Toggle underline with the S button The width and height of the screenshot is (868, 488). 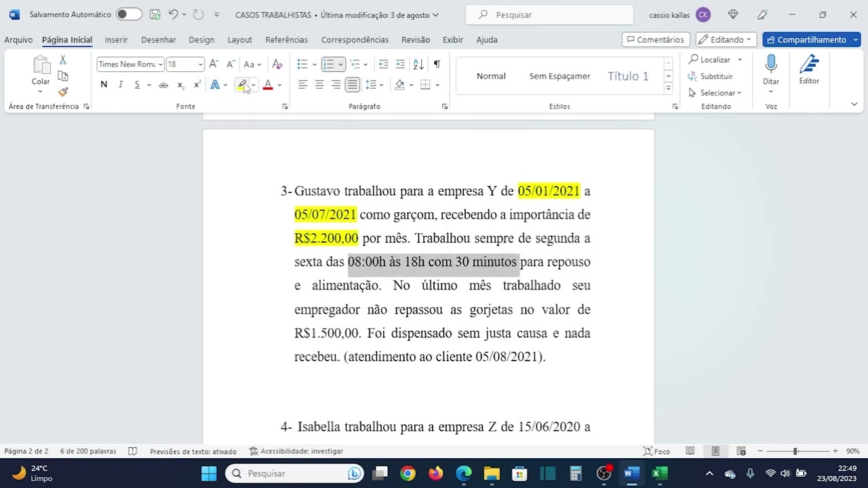pyautogui.click(x=137, y=85)
